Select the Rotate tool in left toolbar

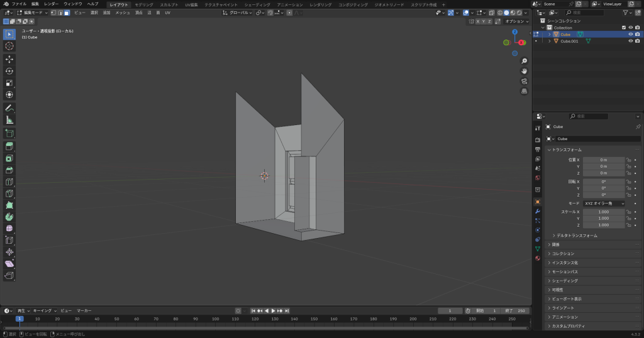pyautogui.click(x=9, y=71)
